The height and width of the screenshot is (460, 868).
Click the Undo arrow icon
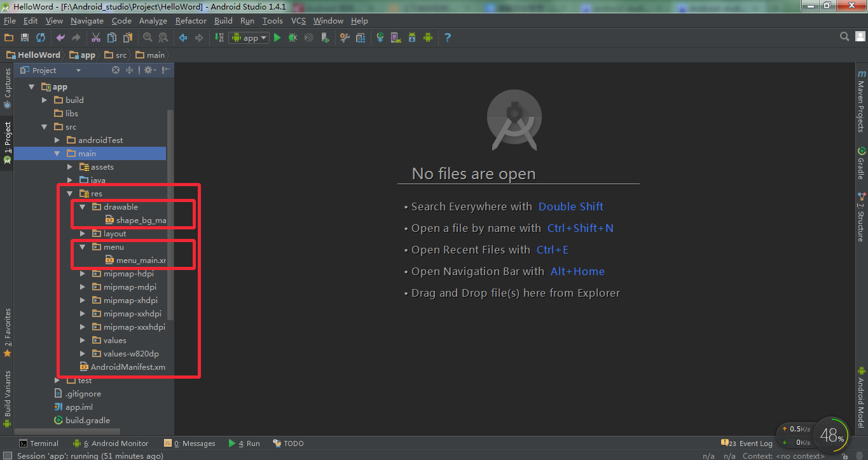[60, 37]
